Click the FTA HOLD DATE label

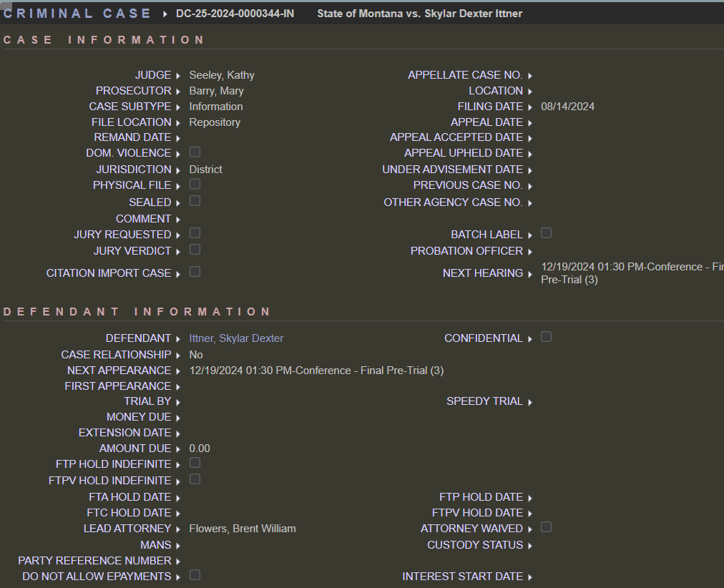(129, 498)
